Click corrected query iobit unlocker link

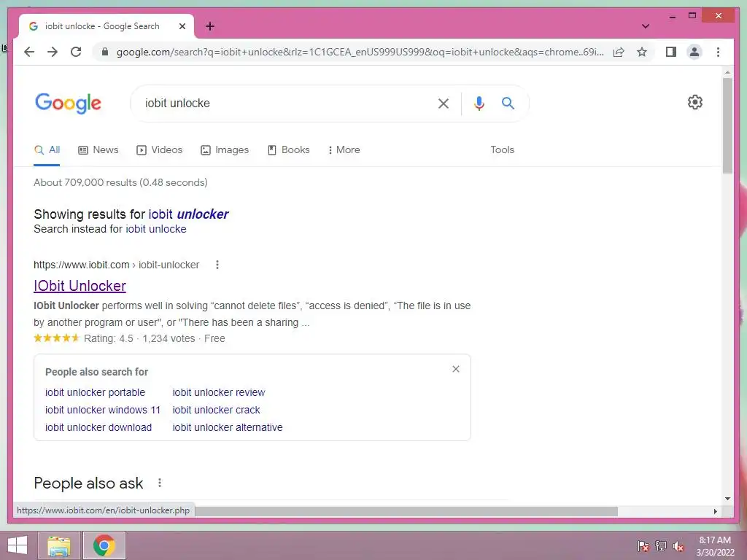[189, 214]
